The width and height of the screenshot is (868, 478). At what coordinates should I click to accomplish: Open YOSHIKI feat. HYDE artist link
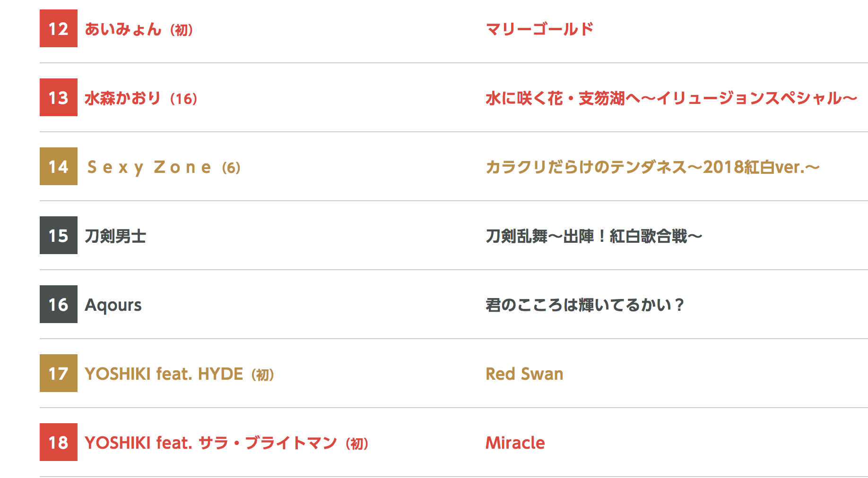(x=164, y=374)
